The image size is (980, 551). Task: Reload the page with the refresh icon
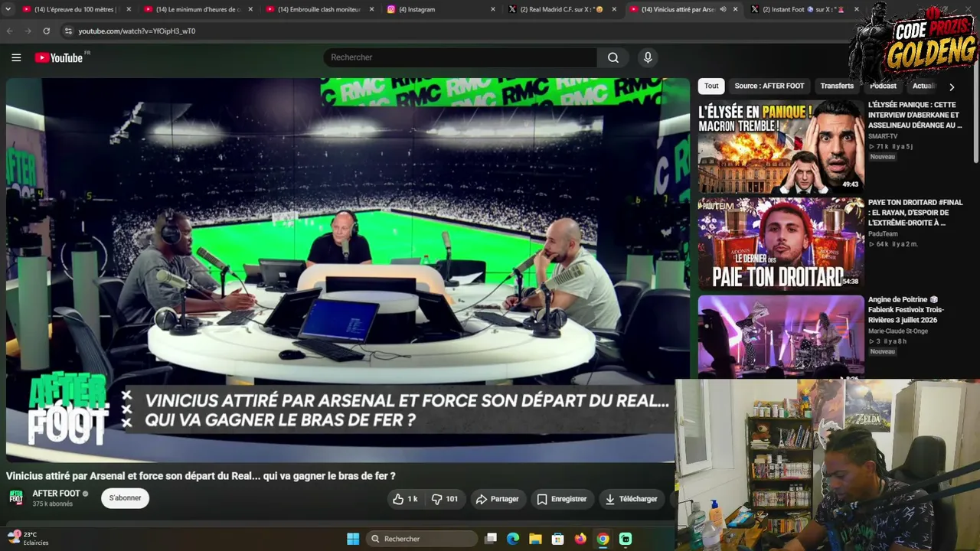[47, 31]
